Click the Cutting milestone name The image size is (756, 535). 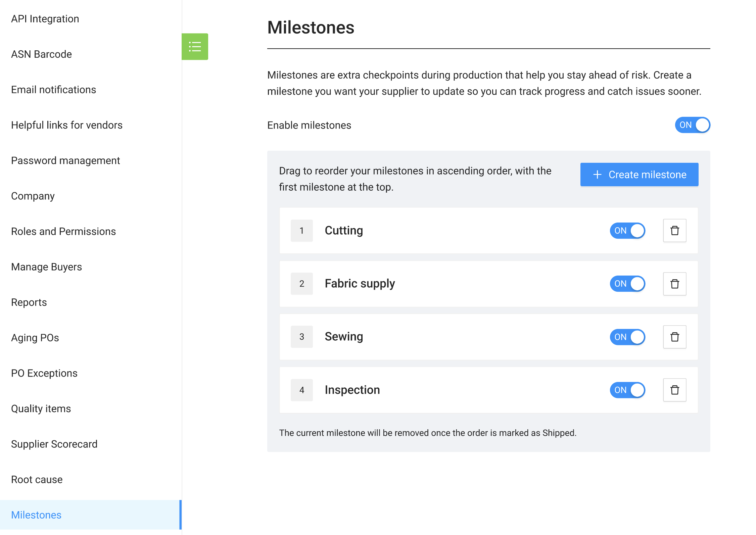click(x=344, y=231)
